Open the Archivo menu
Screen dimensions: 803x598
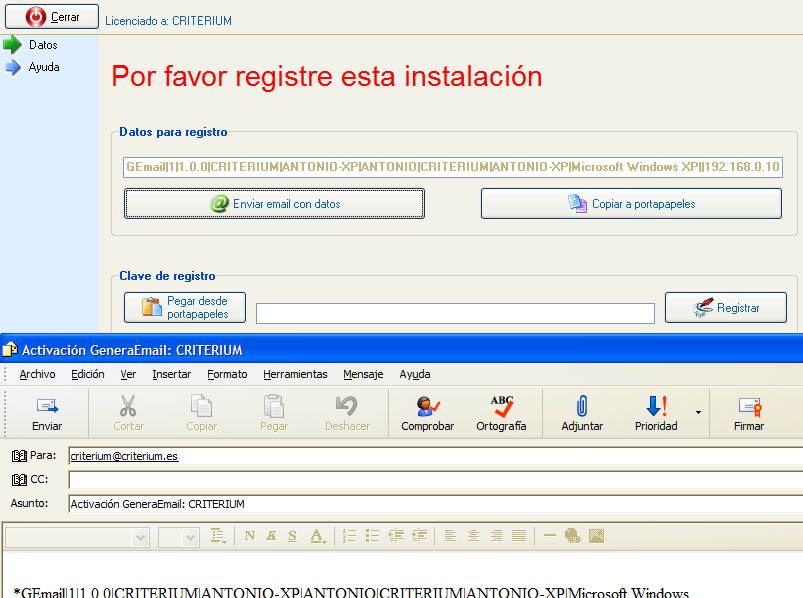pyautogui.click(x=37, y=374)
